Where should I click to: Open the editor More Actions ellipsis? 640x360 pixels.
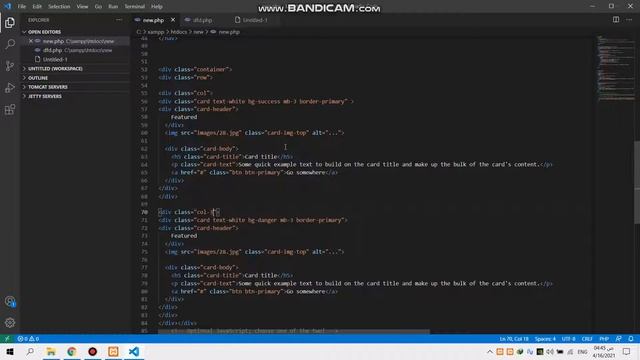pos(629,20)
